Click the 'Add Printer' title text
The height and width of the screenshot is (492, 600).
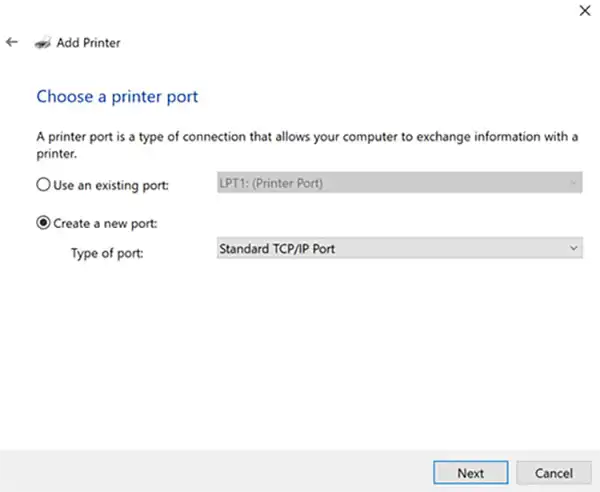point(88,43)
